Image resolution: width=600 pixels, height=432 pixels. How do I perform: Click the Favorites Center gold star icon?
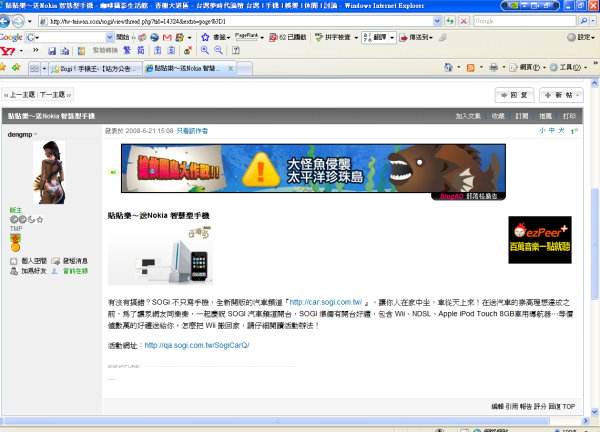click(3, 68)
